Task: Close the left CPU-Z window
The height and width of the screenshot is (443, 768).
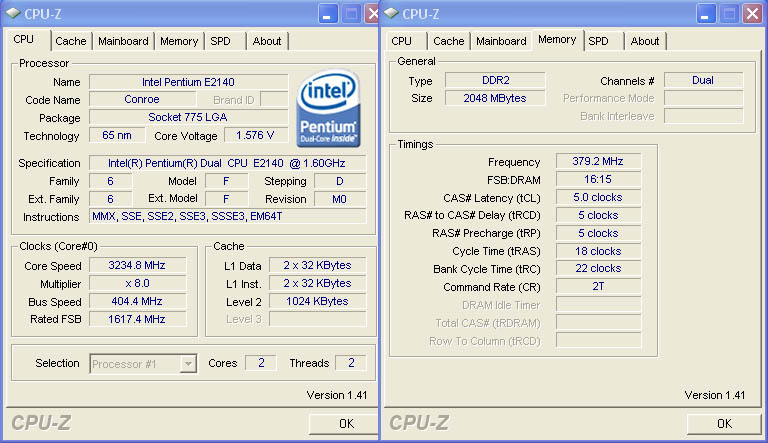Action: coord(371,13)
